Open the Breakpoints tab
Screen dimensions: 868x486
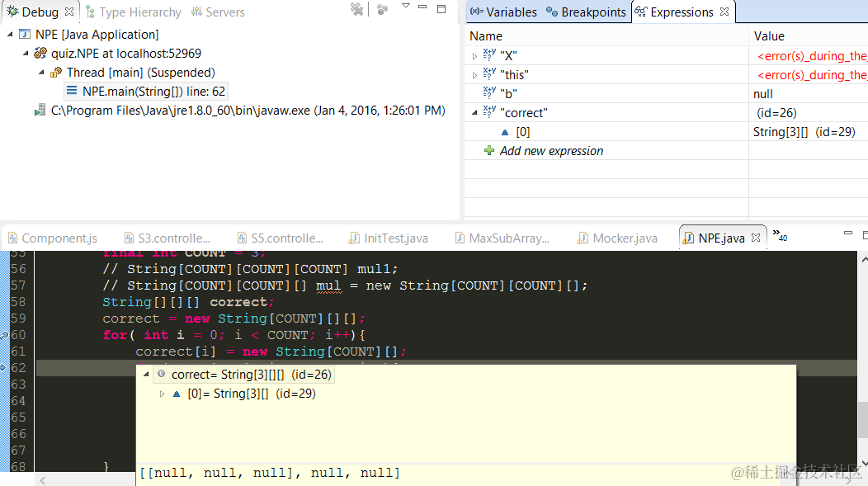coord(586,12)
